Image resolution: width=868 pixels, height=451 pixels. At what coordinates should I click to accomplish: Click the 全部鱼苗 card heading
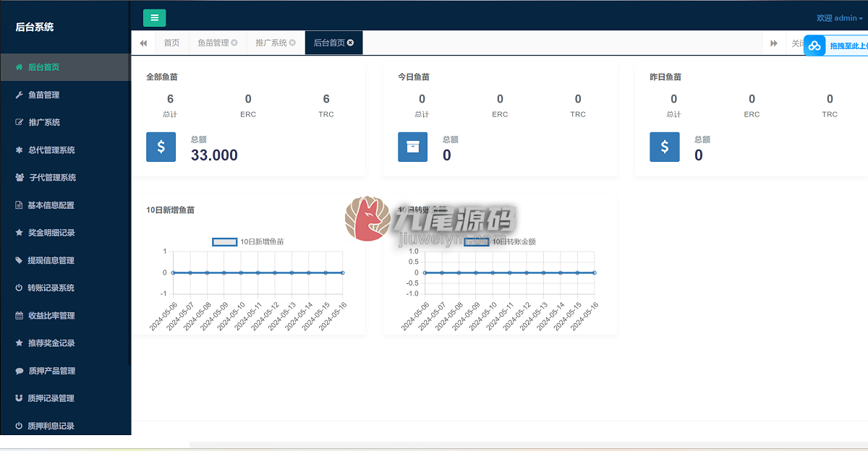(161, 77)
